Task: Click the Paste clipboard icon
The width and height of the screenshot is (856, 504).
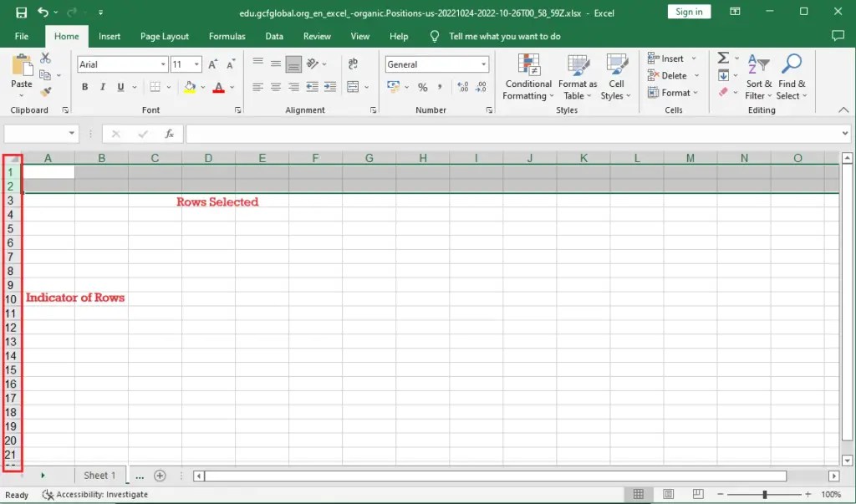Action: [22, 65]
